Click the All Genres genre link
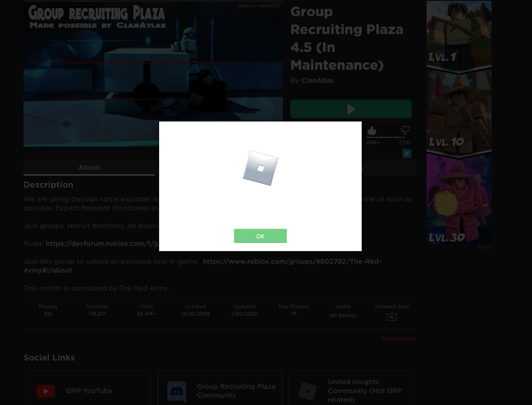532x405 pixels. click(343, 316)
